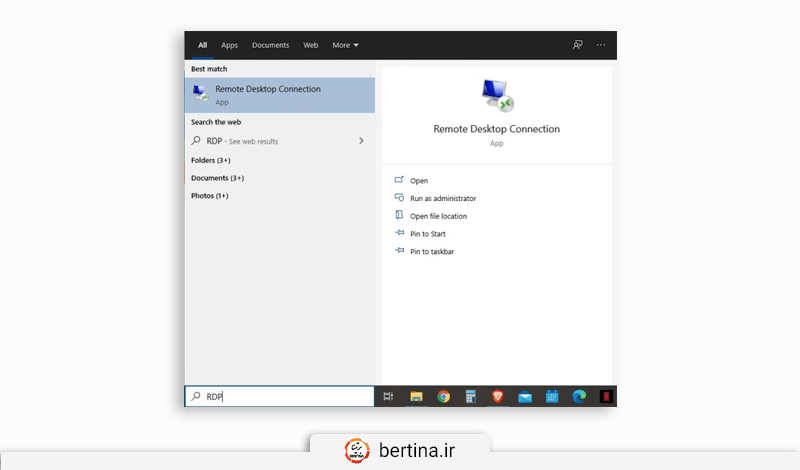
Task: Click the Remote Desktop Connection title in preview pane
Action: pyautogui.click(x=496, y=129)
